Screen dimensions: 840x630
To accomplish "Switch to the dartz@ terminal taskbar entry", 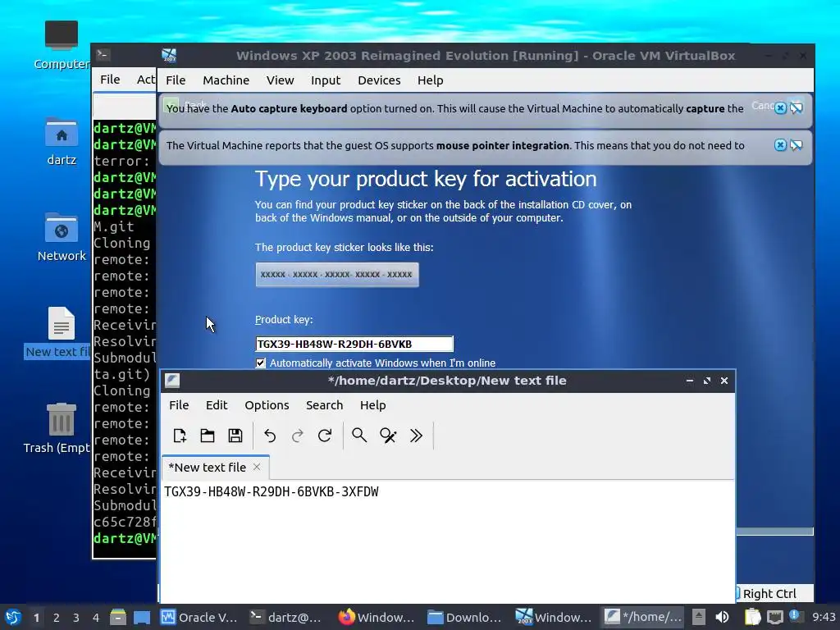I will tap(286, 618).
